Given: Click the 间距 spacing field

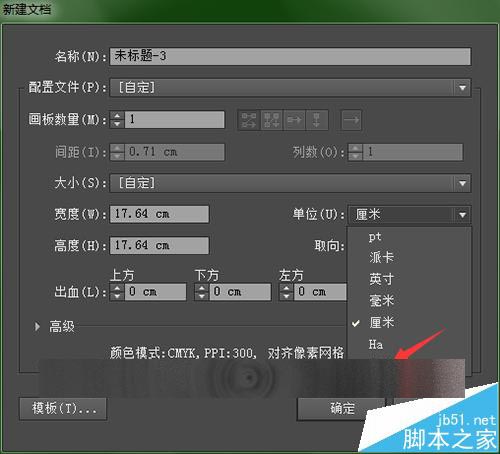Looking at the screenshot, I should pyautogui.click(x=175, y=152).
